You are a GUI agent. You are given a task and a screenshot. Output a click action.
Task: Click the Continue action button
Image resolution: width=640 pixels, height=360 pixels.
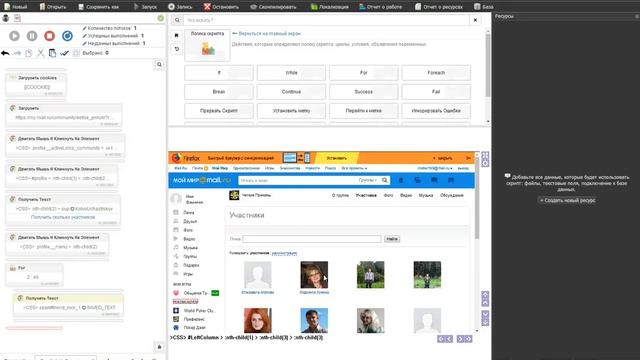(291, 92)
